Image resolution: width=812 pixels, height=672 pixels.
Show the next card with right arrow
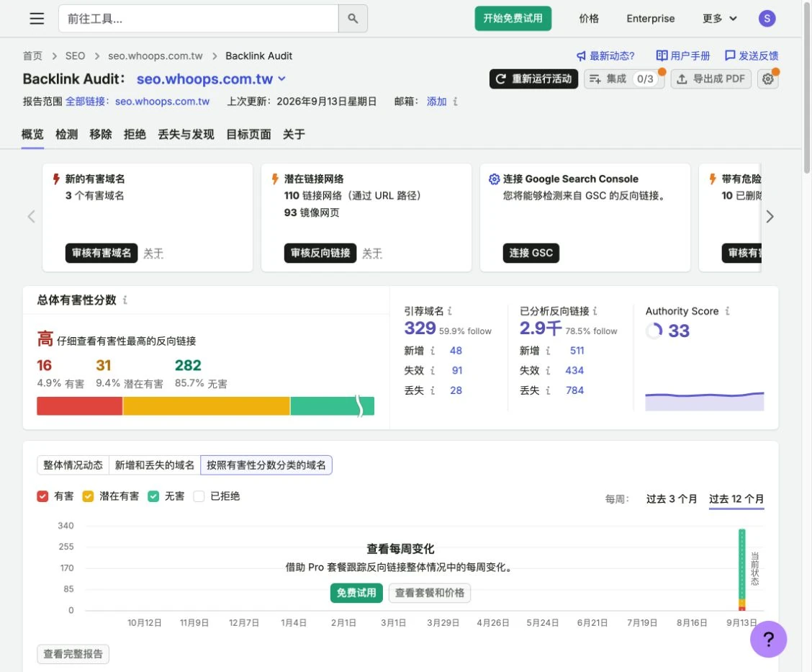pyautogui.click(x=770, y=217)
